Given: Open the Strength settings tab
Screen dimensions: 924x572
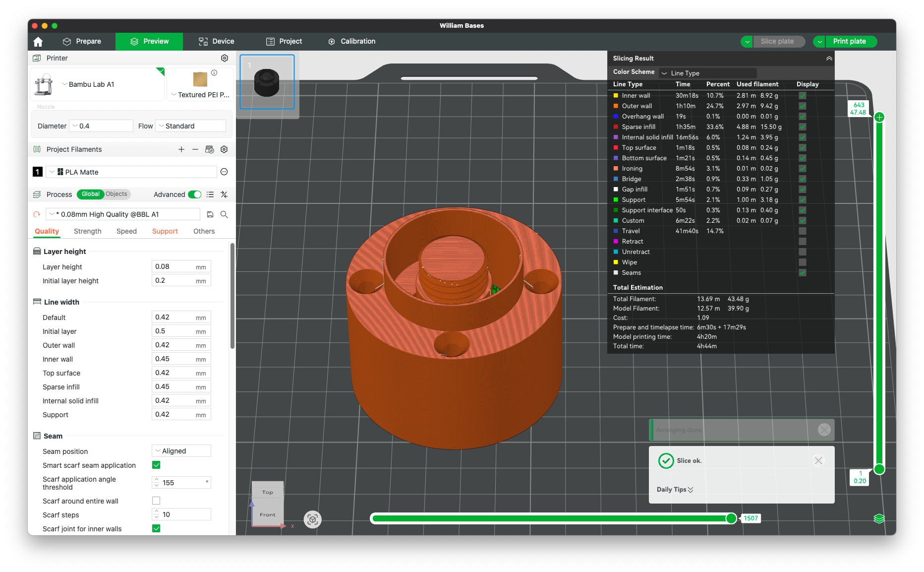Looking at the screenshot, I should (88, 231).
